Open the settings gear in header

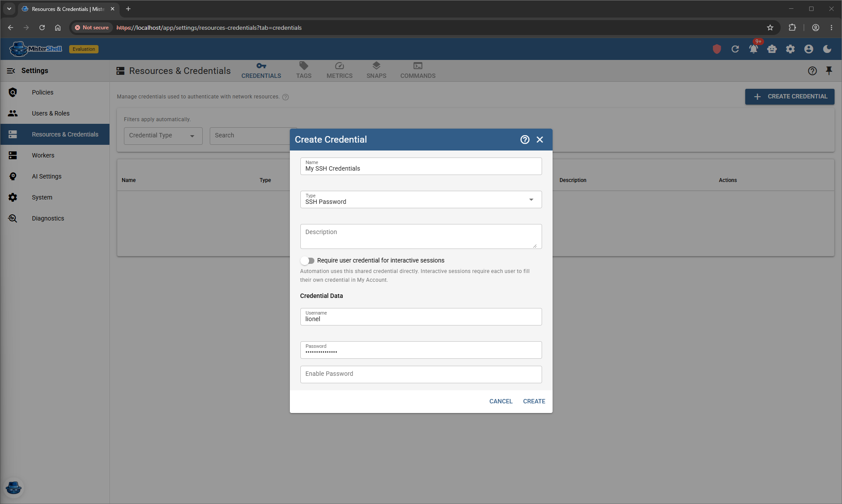(790, 49)
